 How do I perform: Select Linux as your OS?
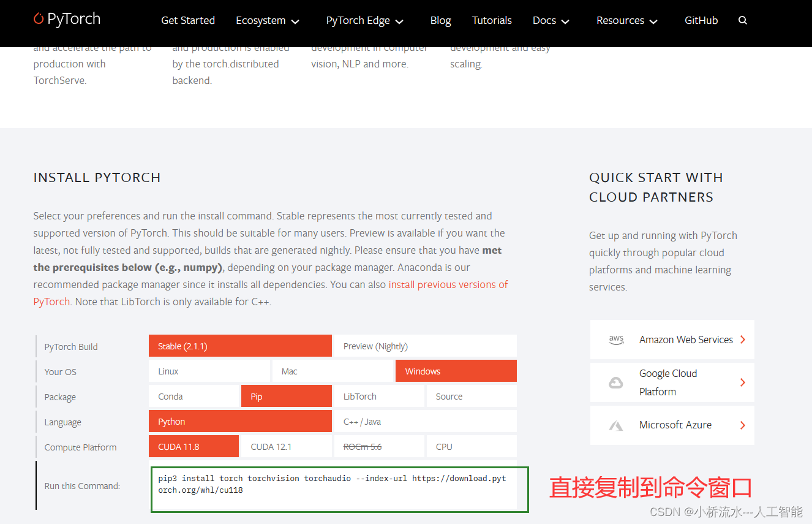click(209, 371)
